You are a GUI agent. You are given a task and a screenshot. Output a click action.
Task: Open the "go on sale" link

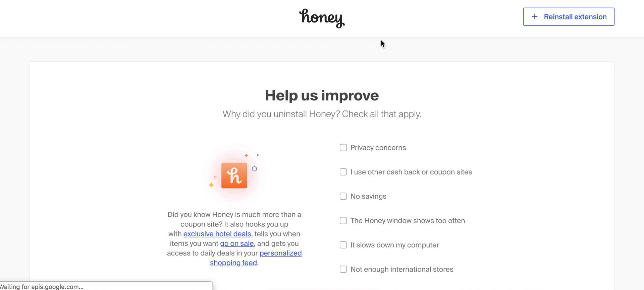[x=236, y=243]
